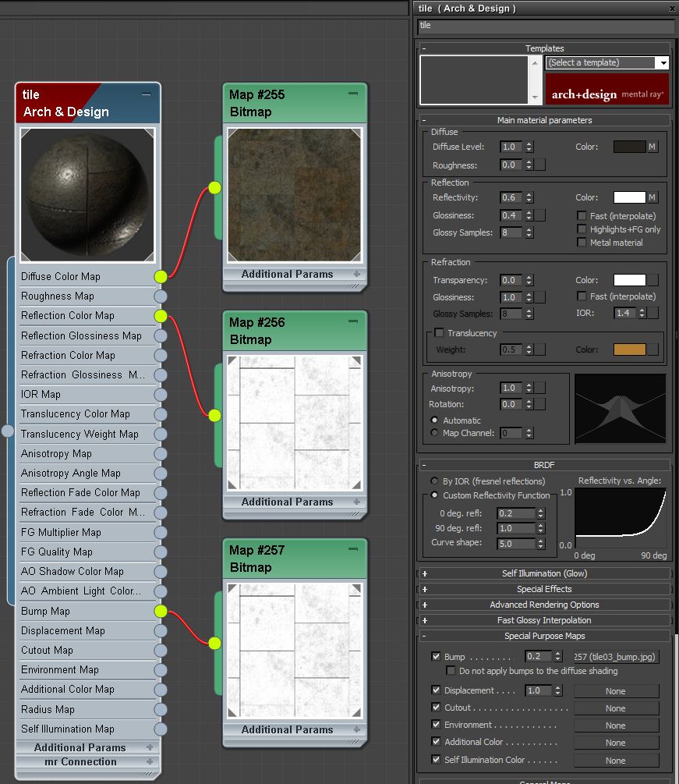Click the M button beside Reflection Color

652,197
